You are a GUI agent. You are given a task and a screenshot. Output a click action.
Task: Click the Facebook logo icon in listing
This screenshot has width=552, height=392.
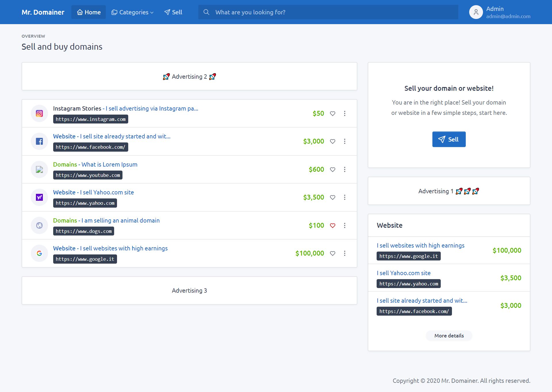pos(39,141)
